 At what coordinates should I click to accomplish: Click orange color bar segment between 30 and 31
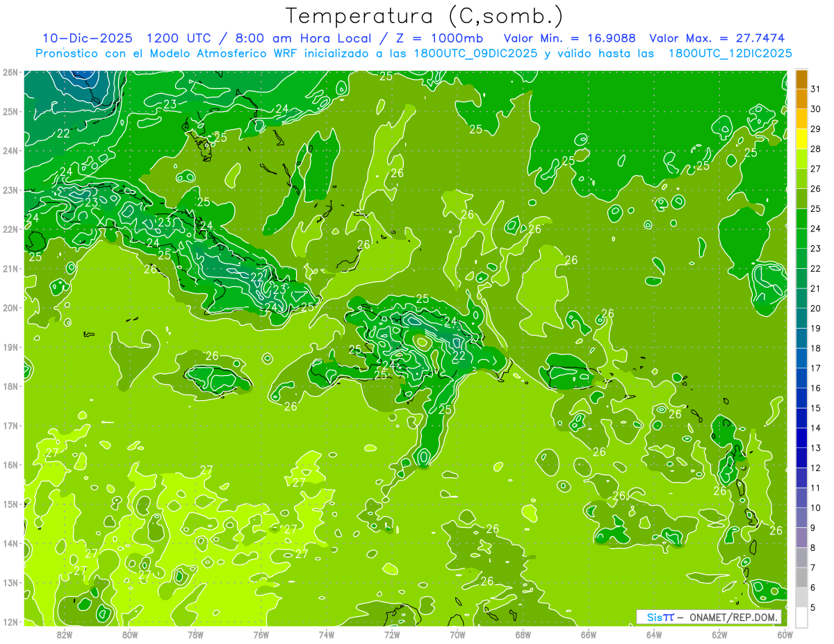pos(801,99)
